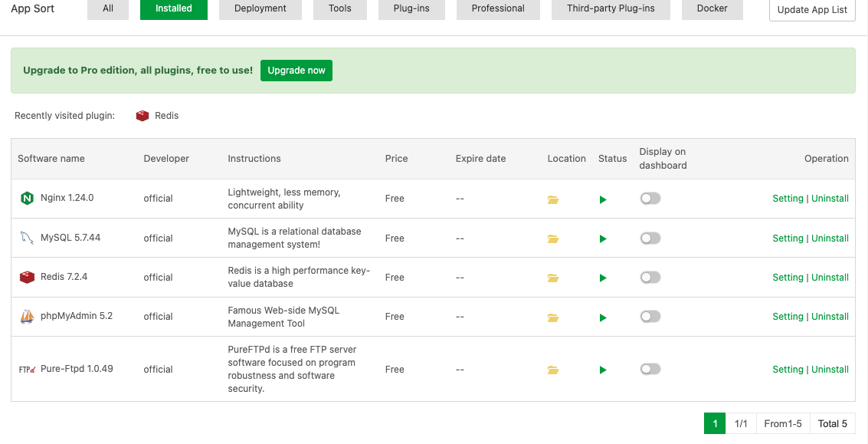Turn on Pure-Ftpd dashboard display switch

pos(650,369)
